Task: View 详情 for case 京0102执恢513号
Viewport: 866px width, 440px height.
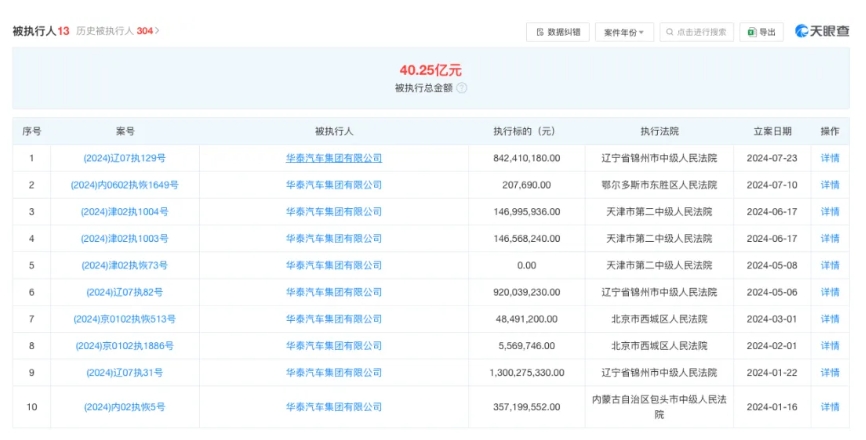Action: click(830, 319)
